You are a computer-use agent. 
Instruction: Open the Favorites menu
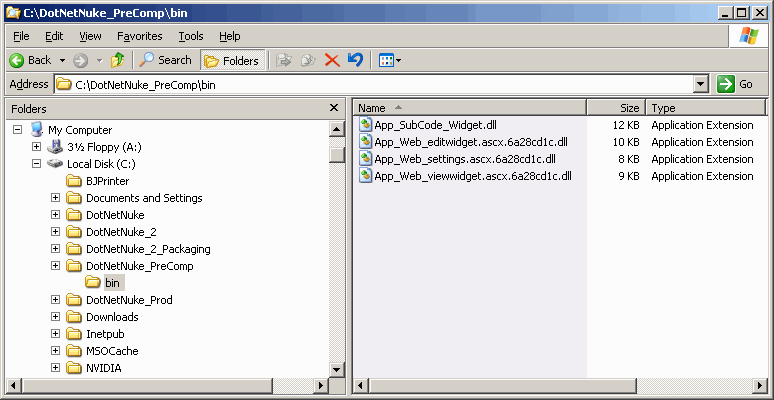point(140,36)
